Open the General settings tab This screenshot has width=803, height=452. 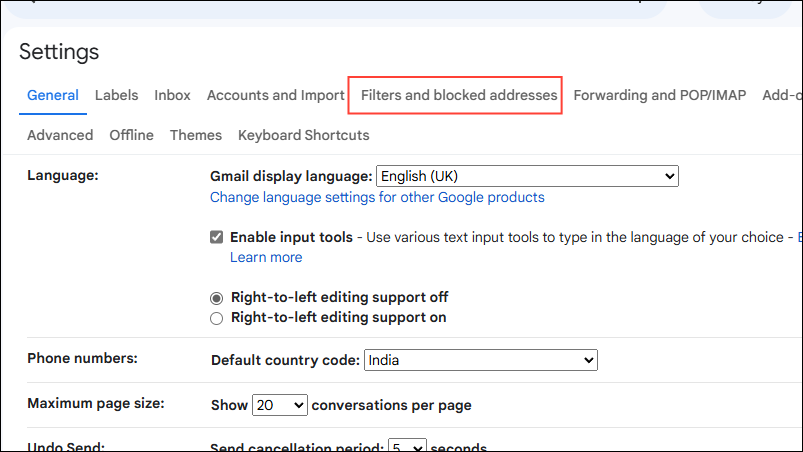point(52,95)
